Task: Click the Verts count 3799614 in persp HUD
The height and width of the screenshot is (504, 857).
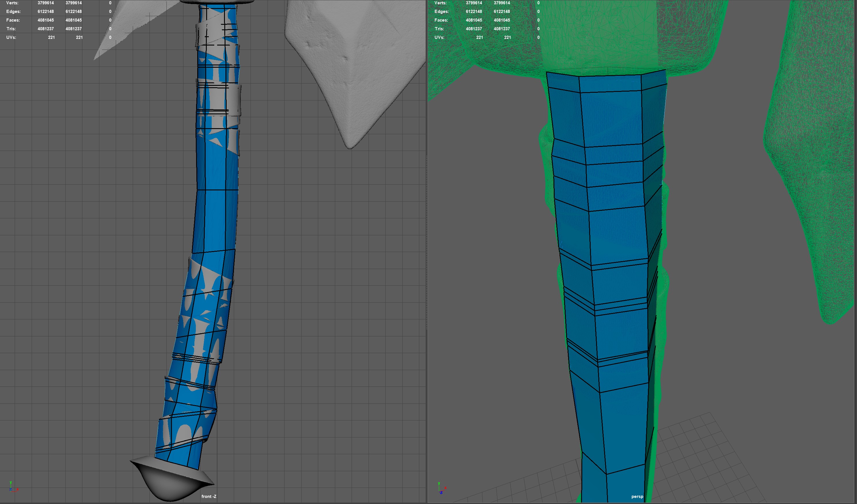Action: 474,3
